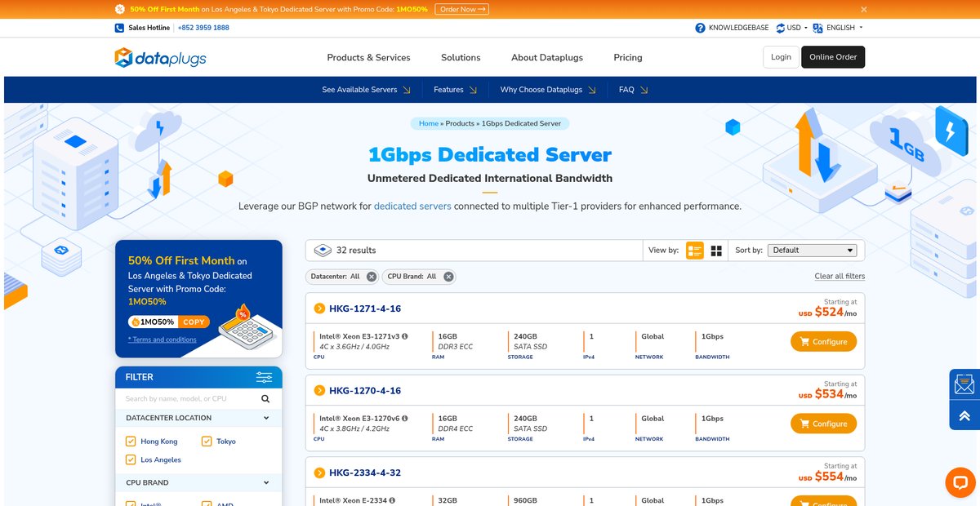Toggle the Hong Kong checkbox
The height and width of the screenshot is (506, 980).
pyautogui.click(x=131, y=442)
